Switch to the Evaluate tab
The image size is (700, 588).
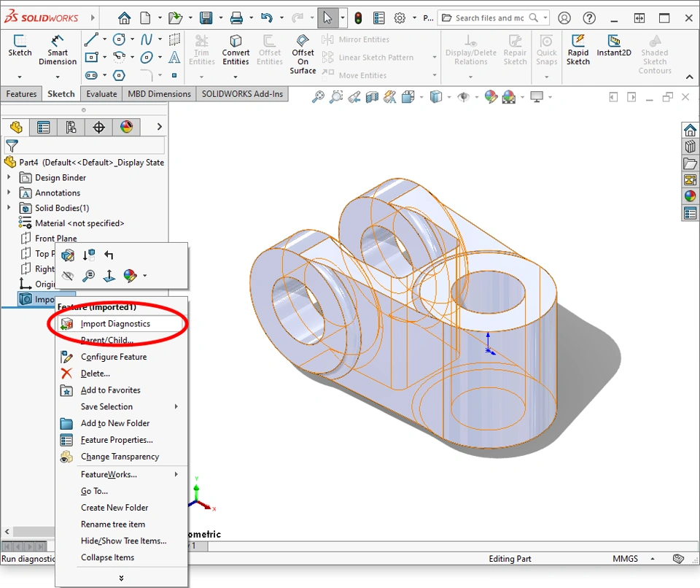point(101,94)
